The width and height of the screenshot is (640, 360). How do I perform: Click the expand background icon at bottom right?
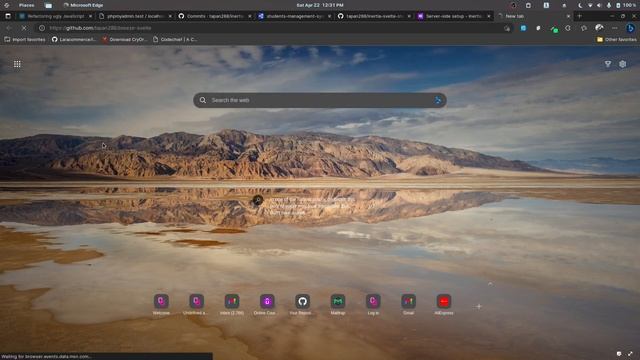(630, 353)
